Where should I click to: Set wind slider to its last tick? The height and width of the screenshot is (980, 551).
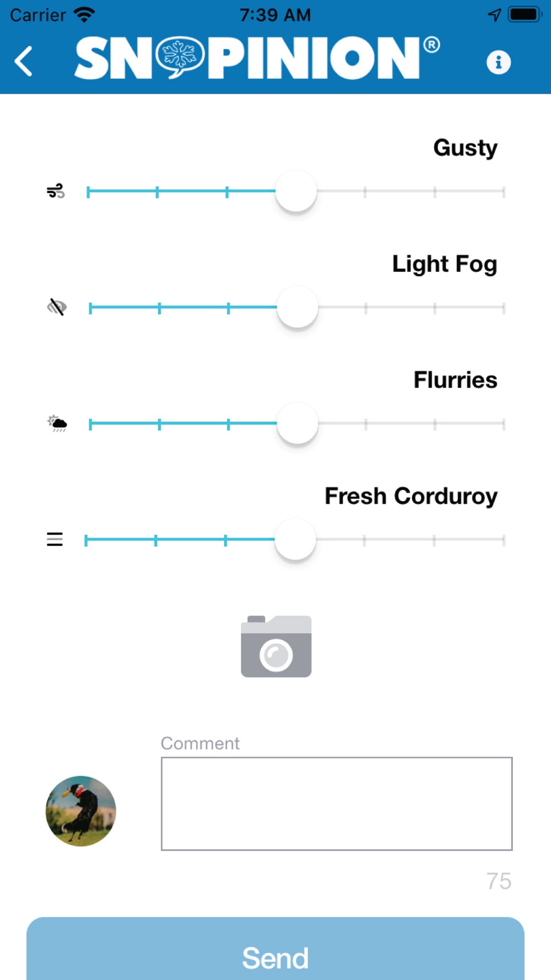pos(504,192)
